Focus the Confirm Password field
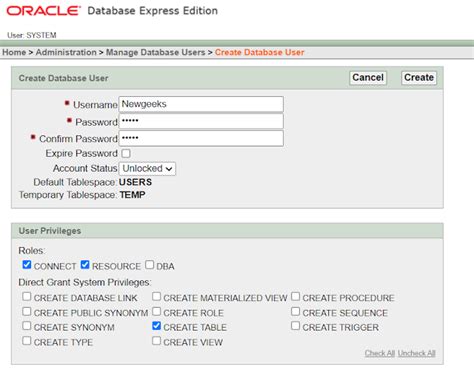The image size is (474, 372). 201,138
